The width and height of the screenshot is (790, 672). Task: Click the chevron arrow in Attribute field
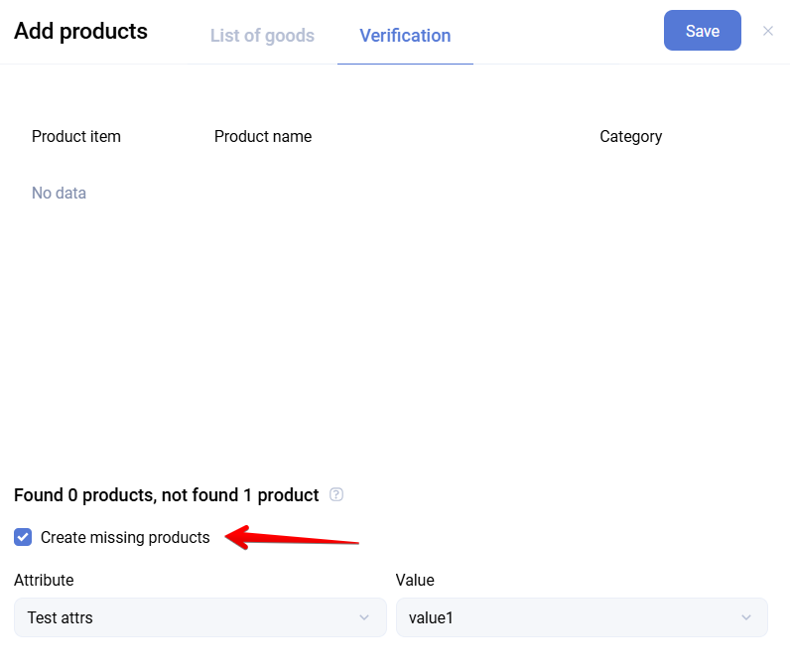click(x=363, y=617)
